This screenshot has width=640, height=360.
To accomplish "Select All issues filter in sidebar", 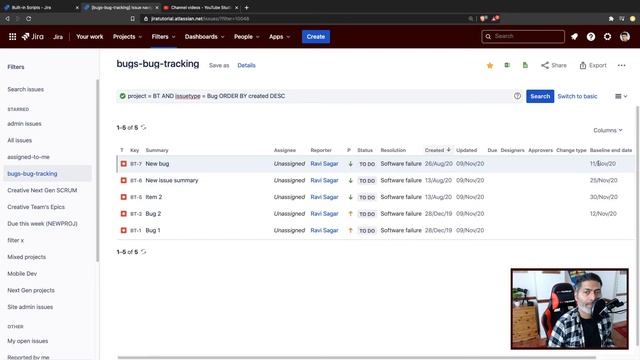I will point(19,140).
